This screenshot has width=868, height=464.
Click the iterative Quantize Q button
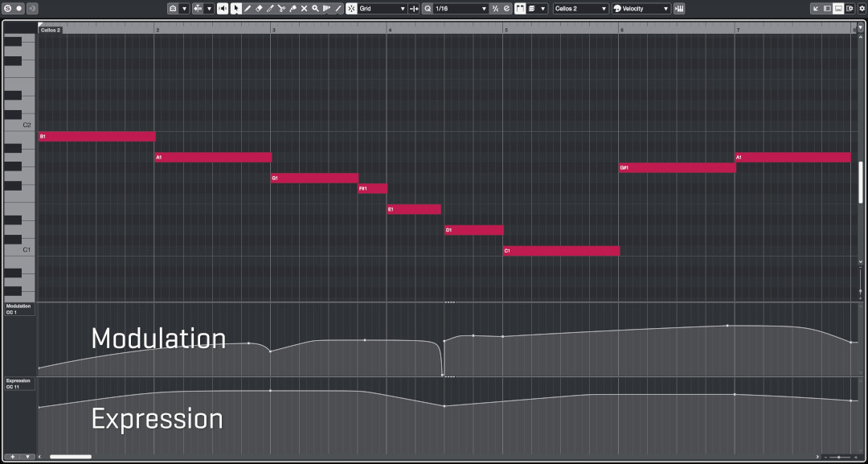[428, 9]
